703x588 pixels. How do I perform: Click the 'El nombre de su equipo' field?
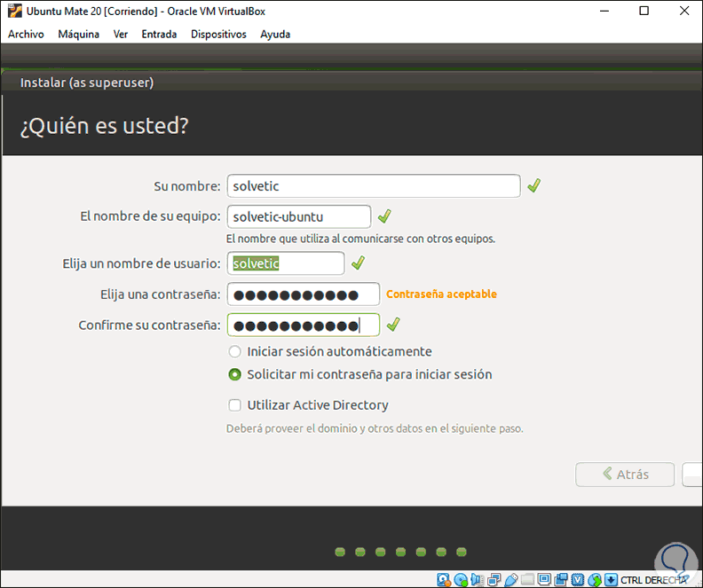pos(299,216)
